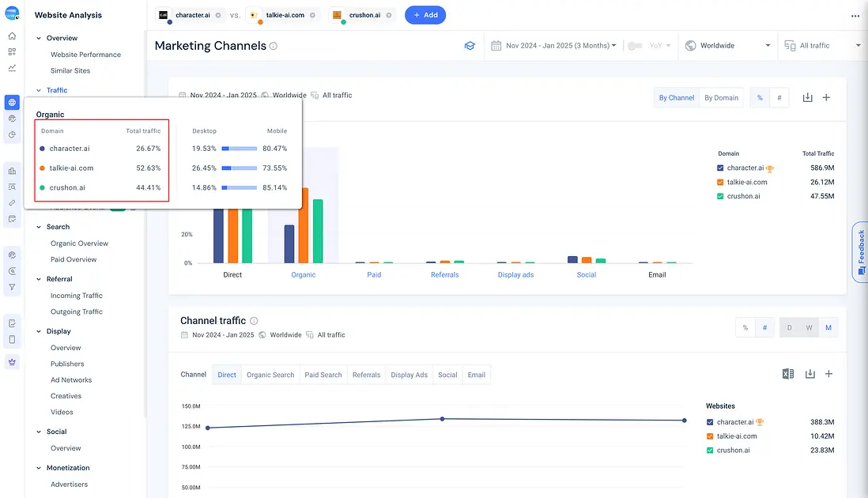
Task: Click the home icon in left rail
Action: (x=12, y=36)
